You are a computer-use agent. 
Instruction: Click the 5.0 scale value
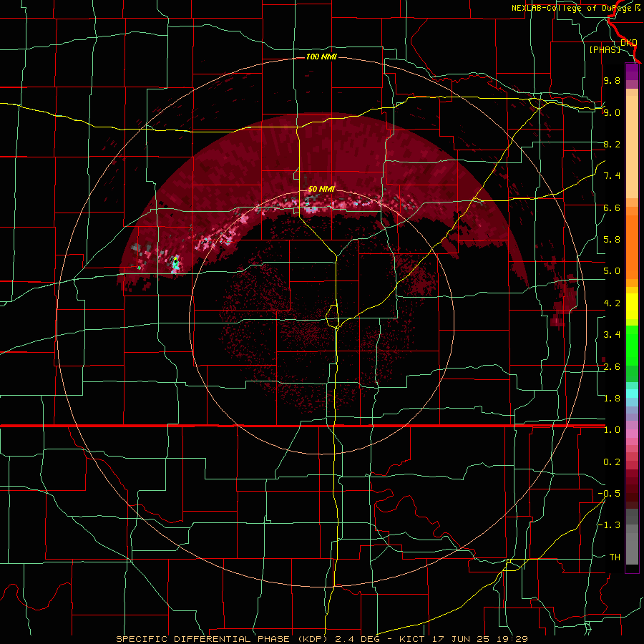612,271
